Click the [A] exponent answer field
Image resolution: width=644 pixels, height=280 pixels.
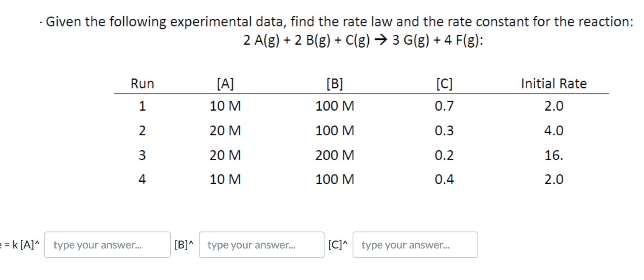[107, 245]
